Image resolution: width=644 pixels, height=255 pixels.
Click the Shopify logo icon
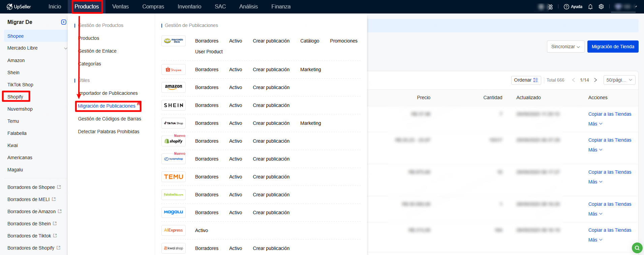pos(173,141)
